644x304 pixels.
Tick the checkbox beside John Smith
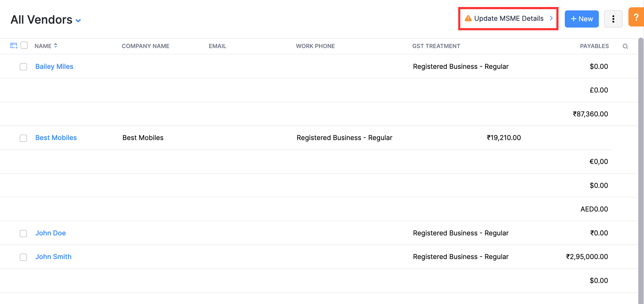point(23,257)
